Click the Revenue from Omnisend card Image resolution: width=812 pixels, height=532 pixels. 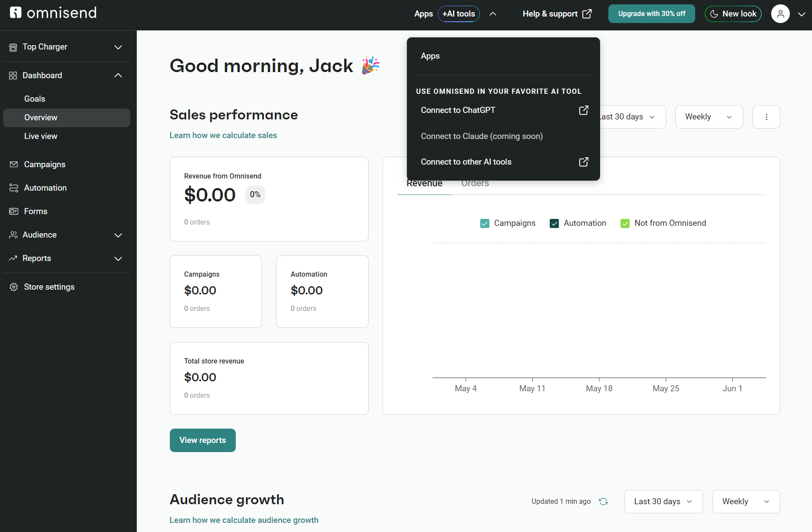[269, 199]
